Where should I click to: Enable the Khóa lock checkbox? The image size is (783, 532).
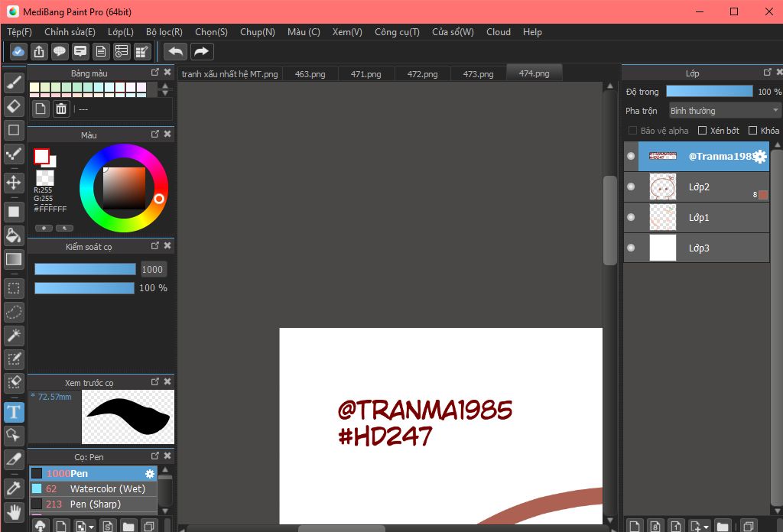point(753,130)
